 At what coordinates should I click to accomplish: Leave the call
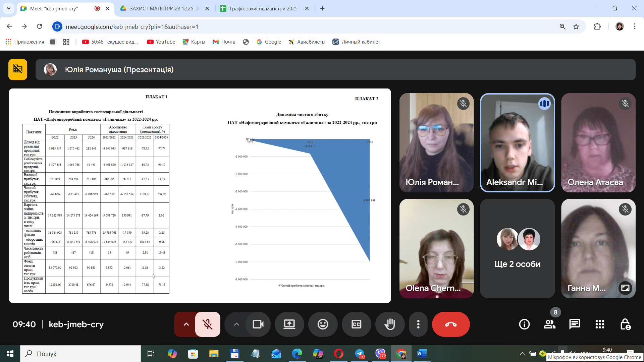tap(450, 324)
